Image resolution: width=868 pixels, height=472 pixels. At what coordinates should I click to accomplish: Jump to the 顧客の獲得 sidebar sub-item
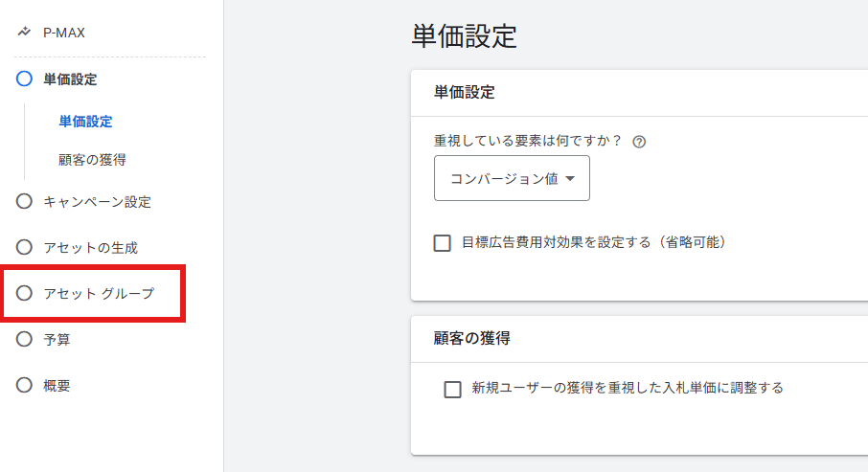pyautogui.click(x=92, y=160)
